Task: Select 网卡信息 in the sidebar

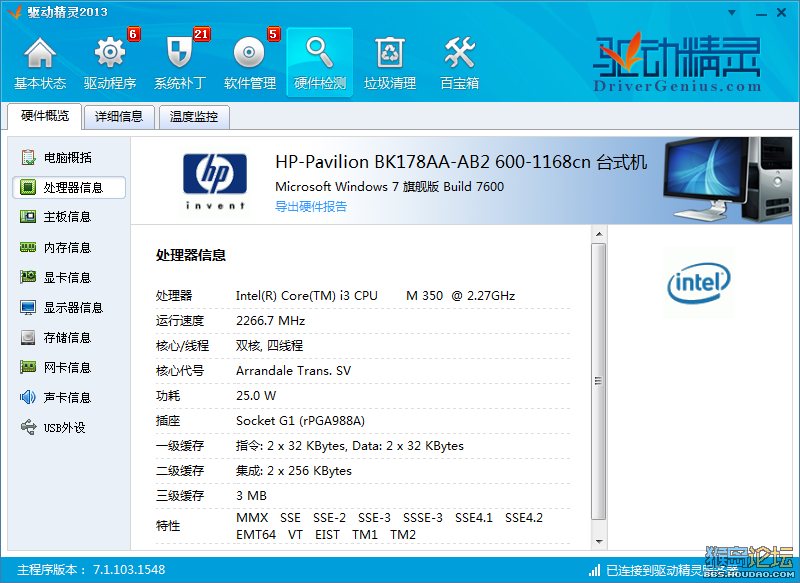Action: 68,367
